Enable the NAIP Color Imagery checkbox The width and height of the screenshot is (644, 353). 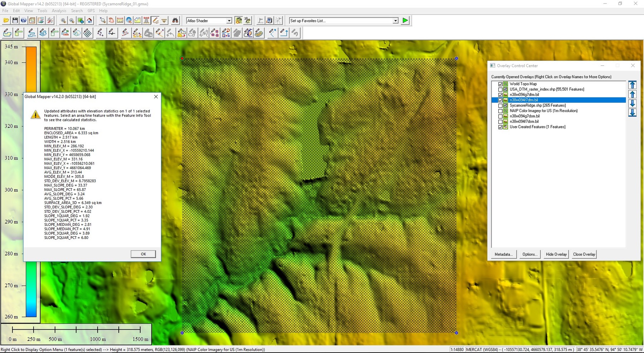(x=501, y=111)
